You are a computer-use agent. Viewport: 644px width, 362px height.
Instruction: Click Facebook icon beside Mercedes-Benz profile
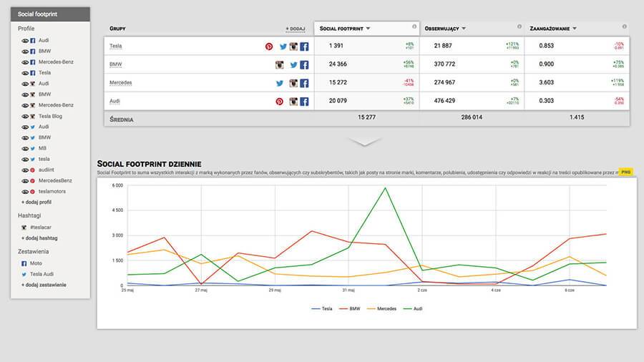click(32, 62)
